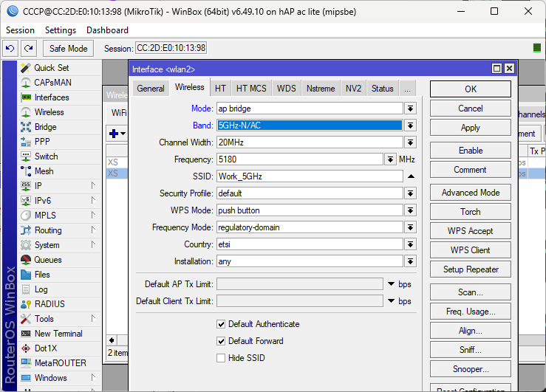Open Quick Set icon in sidebar
The image size is (546, 392).
click(x=26, y=68)
